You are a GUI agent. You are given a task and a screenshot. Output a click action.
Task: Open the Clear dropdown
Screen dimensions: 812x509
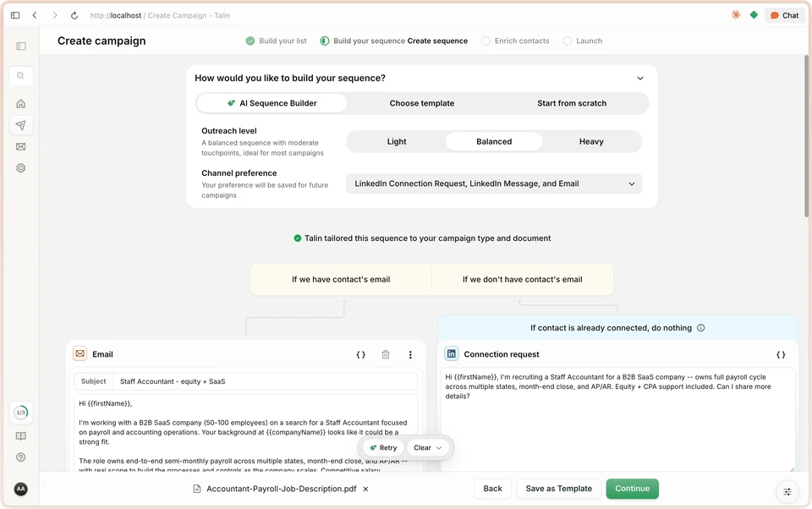[428, 448]
